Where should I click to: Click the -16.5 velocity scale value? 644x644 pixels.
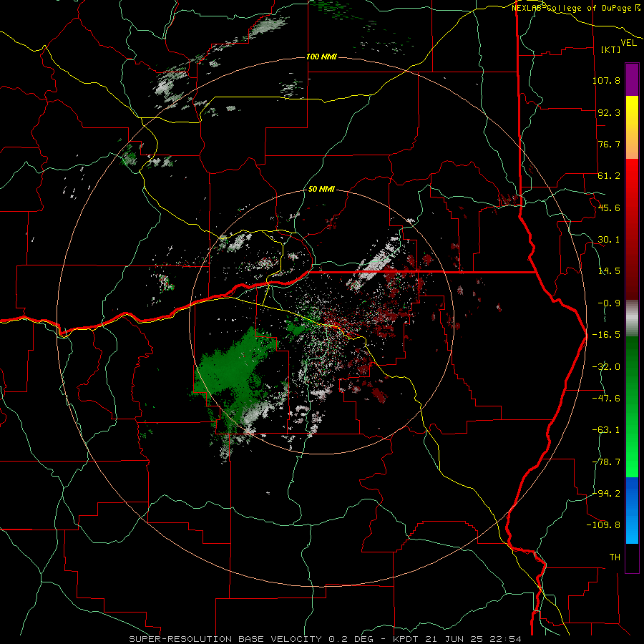click(607, 335)
